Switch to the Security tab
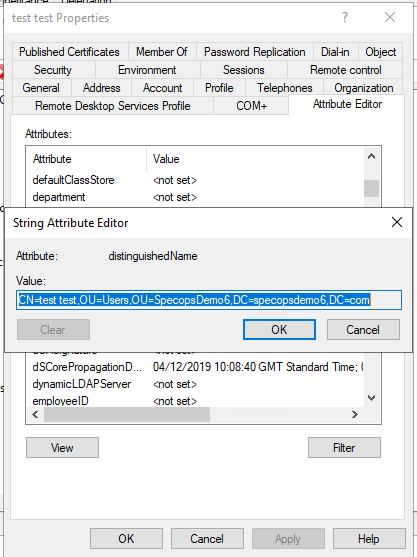 click(x=53, y=70)
